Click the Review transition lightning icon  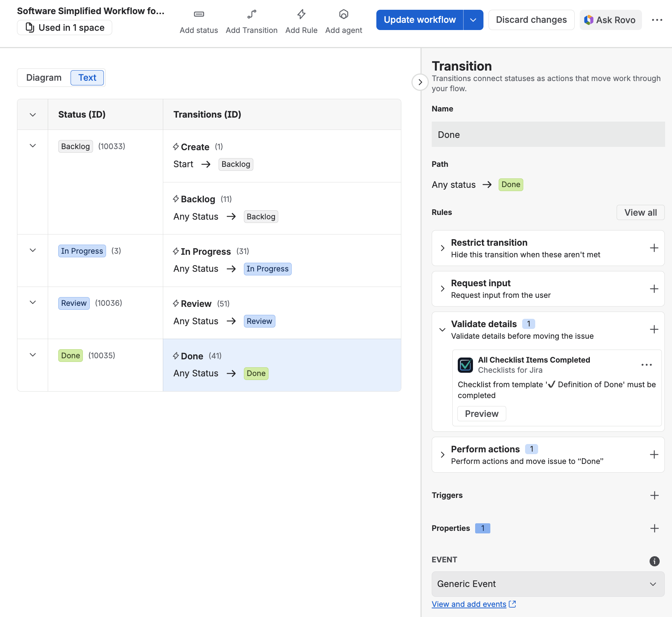176,303
